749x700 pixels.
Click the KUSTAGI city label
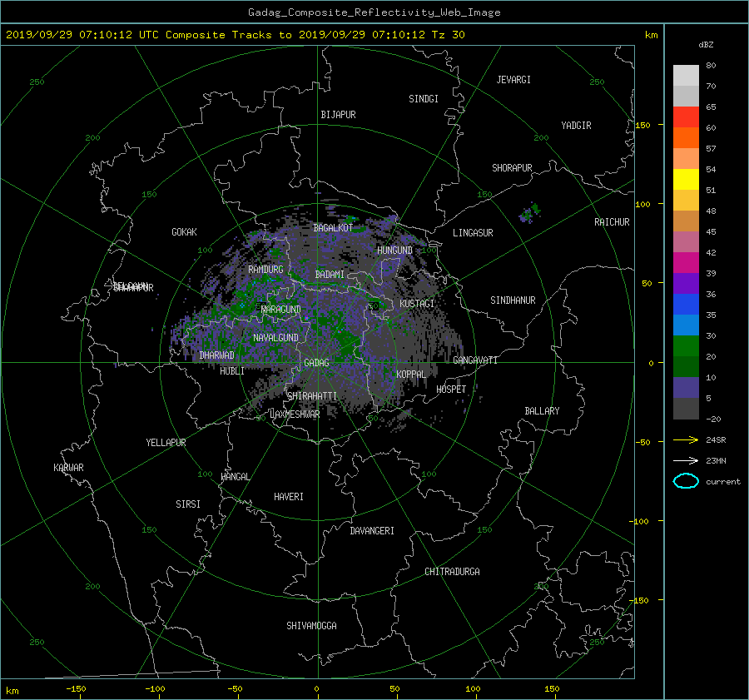[417, 304]
